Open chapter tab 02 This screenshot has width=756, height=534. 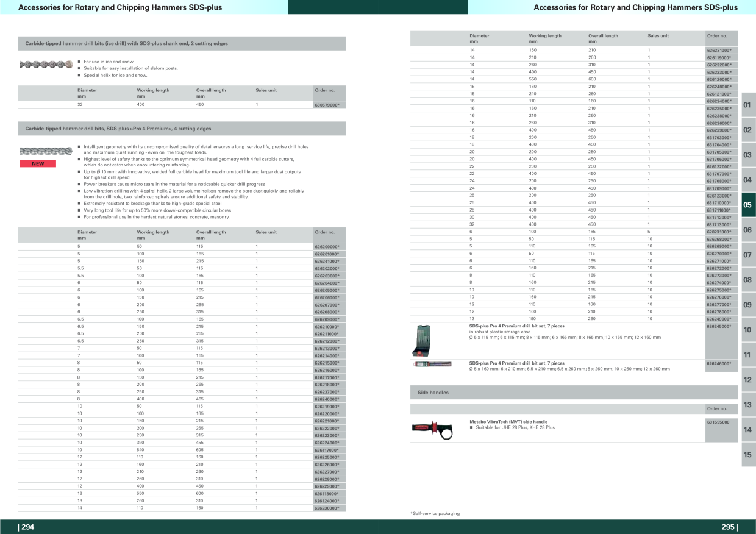[x=748, y=130]
